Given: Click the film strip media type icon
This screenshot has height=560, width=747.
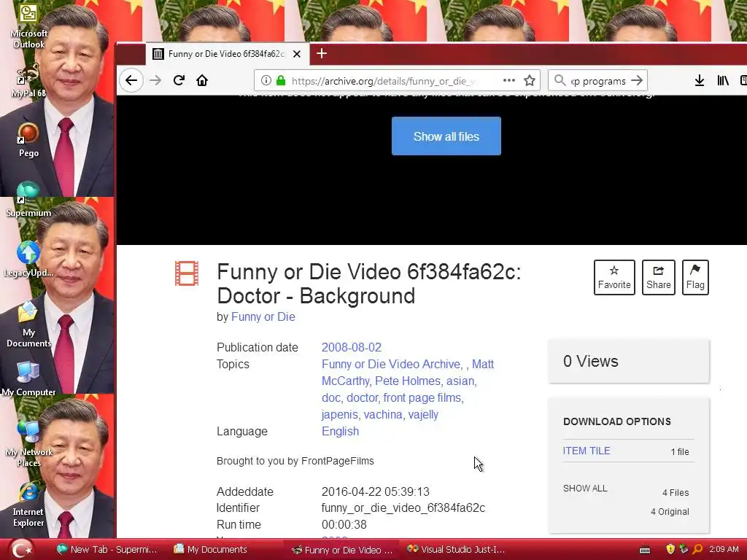Looking at the screenshot, I should 187,273.
